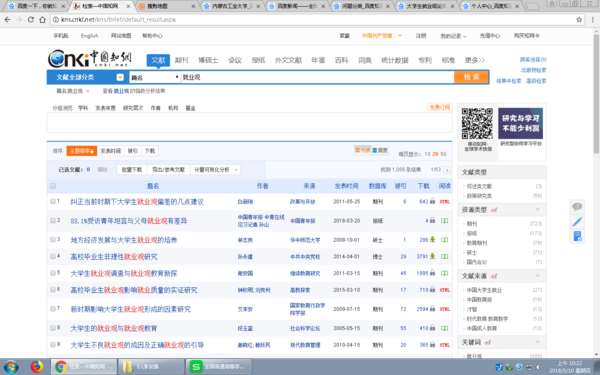Click the 研究与学习 banner advertisement
Image resolution: width=600 pixels, height=375 pixels.
520,123
